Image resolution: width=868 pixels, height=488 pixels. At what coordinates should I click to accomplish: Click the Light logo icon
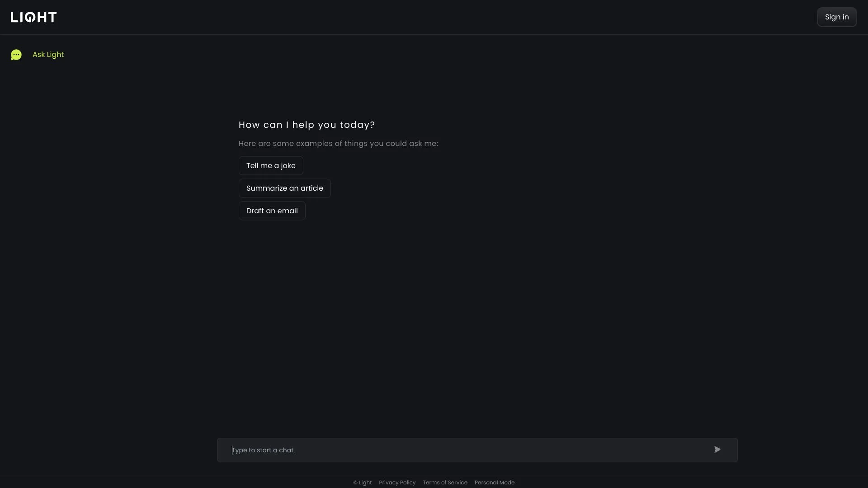[x=33, y=17]
